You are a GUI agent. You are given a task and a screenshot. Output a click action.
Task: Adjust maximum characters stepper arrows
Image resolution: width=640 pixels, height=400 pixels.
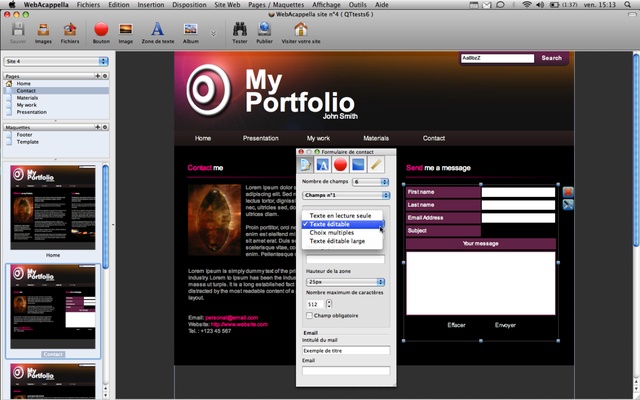click(329, 304)
